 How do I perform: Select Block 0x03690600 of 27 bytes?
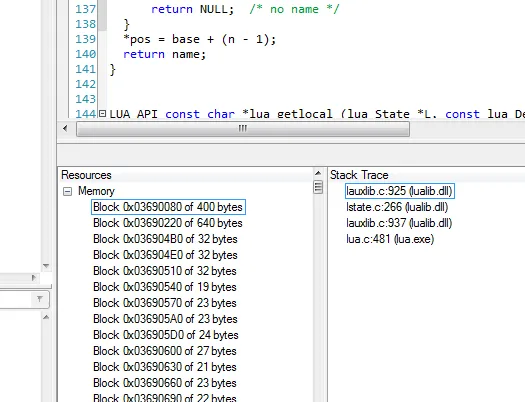pos(165,351)
